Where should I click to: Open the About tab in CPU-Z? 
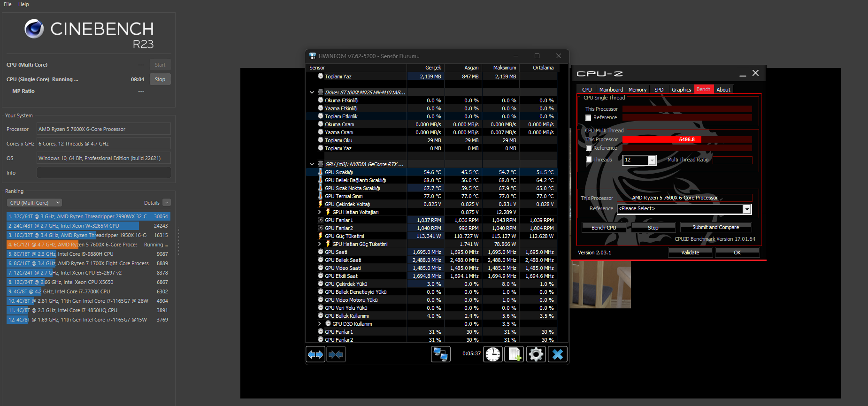coord(723,90)
